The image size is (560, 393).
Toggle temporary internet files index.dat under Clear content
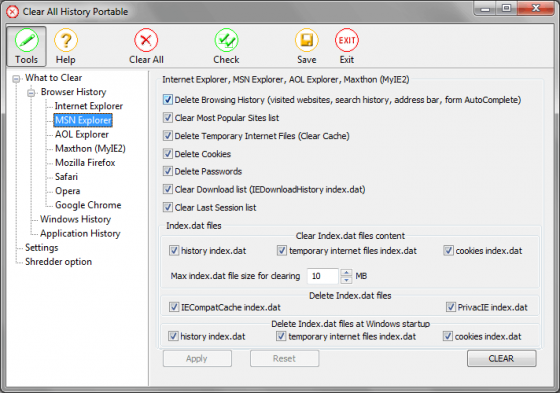[x=282, y=250]
